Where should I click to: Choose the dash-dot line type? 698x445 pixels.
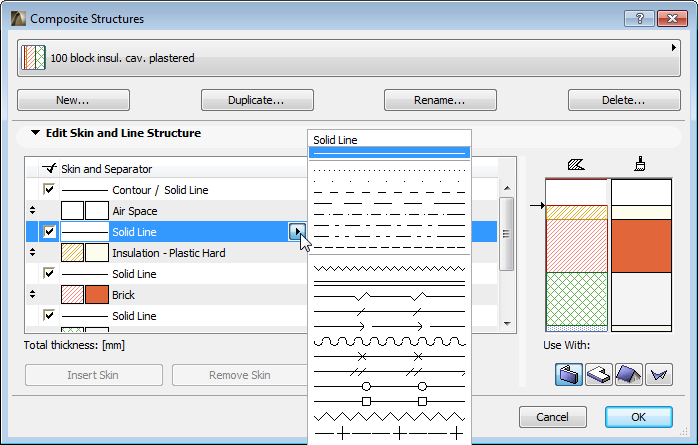click(x=390, y=214)
